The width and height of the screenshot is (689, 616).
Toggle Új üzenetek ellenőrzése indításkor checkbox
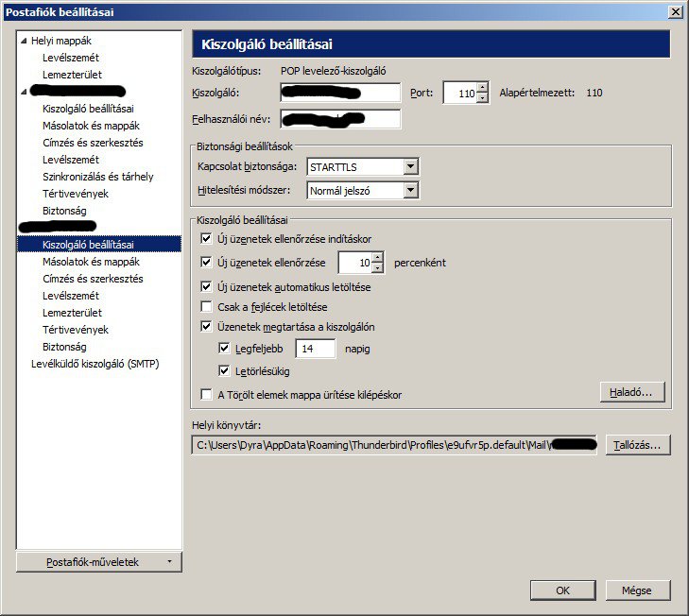point(206,239)
